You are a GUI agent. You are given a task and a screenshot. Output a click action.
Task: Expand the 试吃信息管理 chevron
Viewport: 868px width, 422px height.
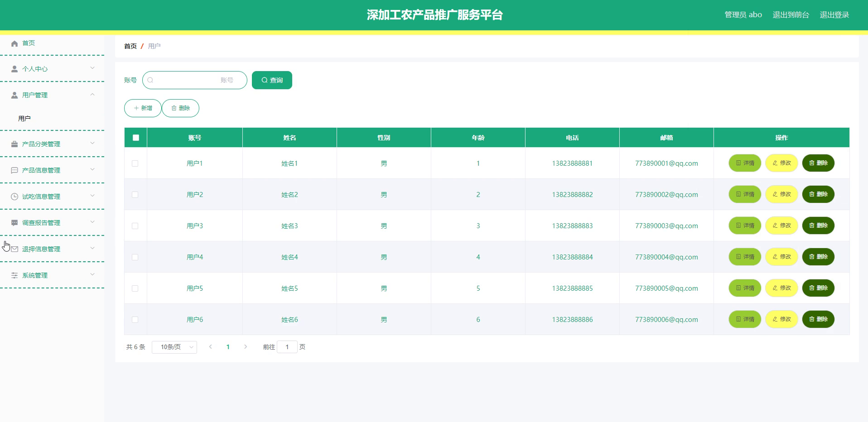pyautogui.click(x=92, y=196)
